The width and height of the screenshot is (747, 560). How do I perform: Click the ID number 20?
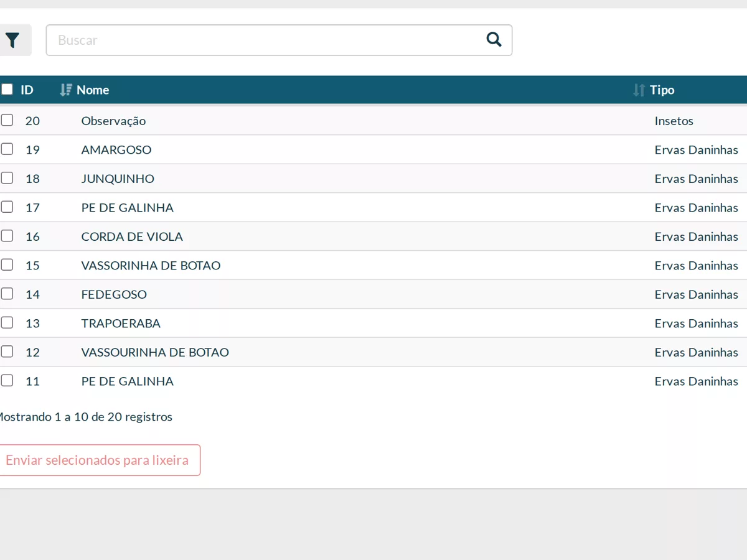(32, 121)
